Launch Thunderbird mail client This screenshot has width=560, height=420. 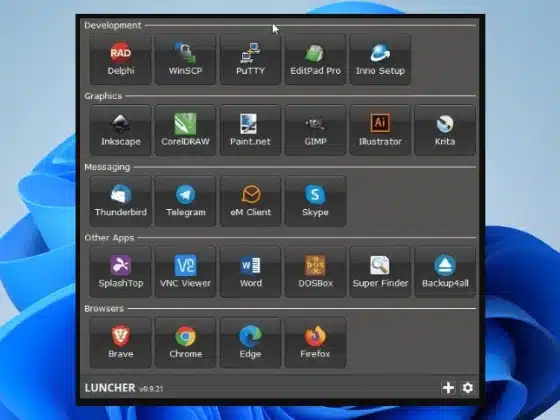121,201
